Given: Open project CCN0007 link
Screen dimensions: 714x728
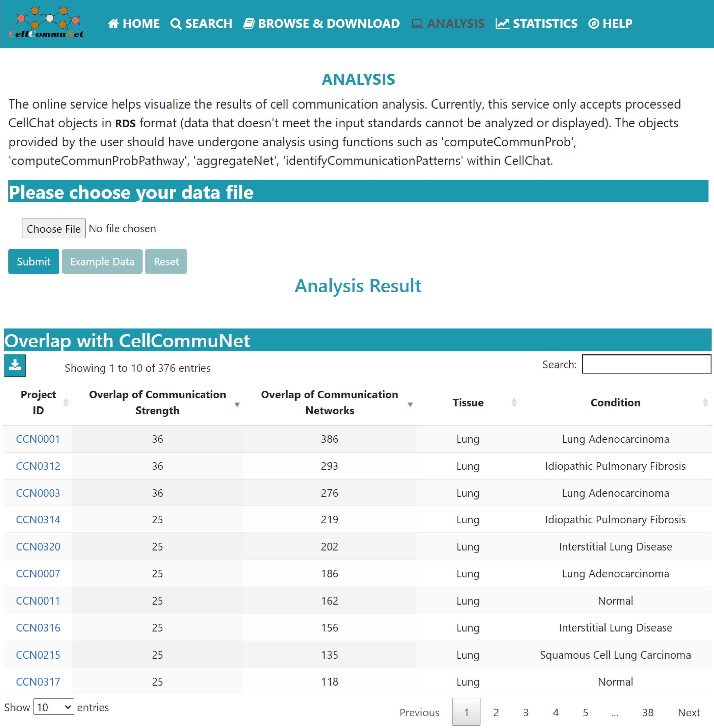Looking at the screenshot, I should tap(38, 574).
